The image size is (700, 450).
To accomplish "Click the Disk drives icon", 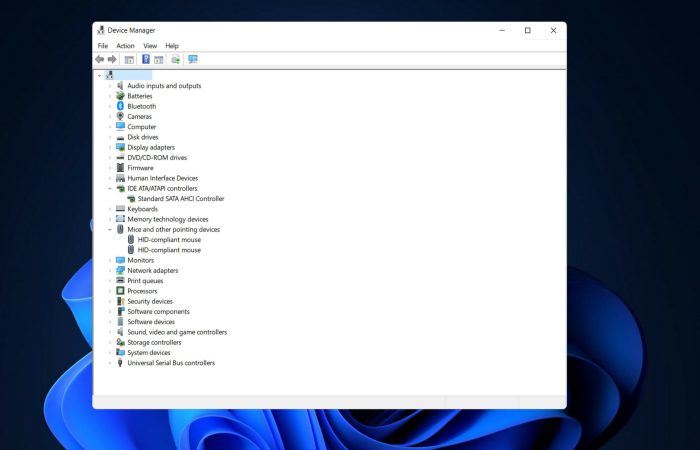I will coord(120,137).
